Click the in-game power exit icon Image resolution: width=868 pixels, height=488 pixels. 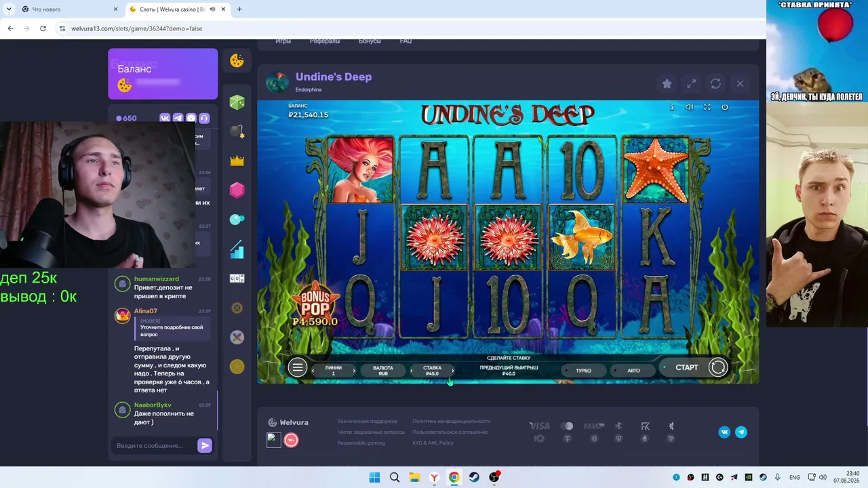click(x=724, y=107)
